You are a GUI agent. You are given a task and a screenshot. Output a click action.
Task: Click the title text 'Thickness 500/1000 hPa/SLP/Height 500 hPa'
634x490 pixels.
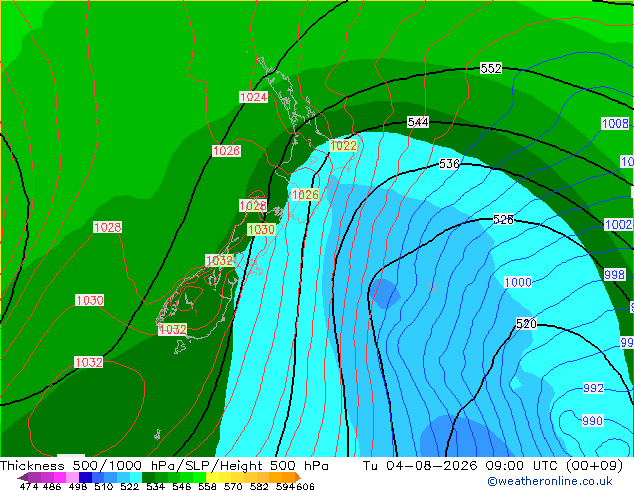[x=164, y=466]
